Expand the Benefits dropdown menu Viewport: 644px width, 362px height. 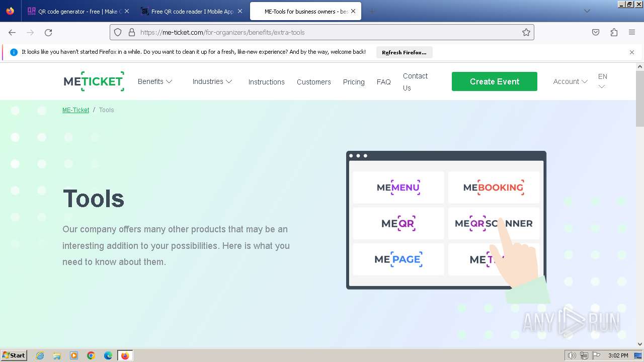coord(155,81)
